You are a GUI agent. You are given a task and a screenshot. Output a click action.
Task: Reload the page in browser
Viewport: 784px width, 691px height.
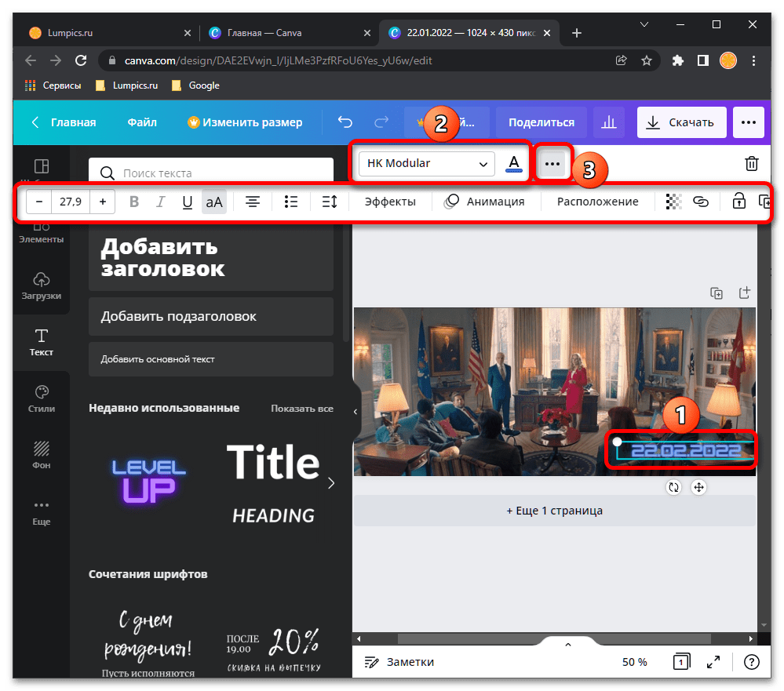[81, 60]
